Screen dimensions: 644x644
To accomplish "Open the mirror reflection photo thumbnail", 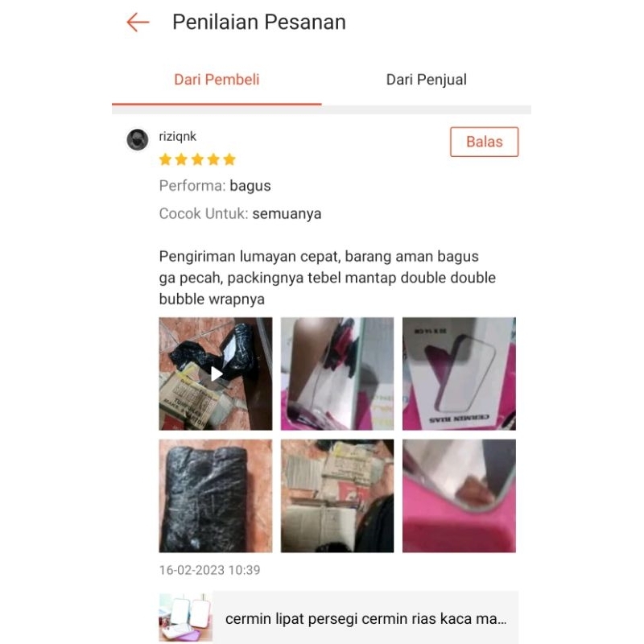I will point(337,374).
